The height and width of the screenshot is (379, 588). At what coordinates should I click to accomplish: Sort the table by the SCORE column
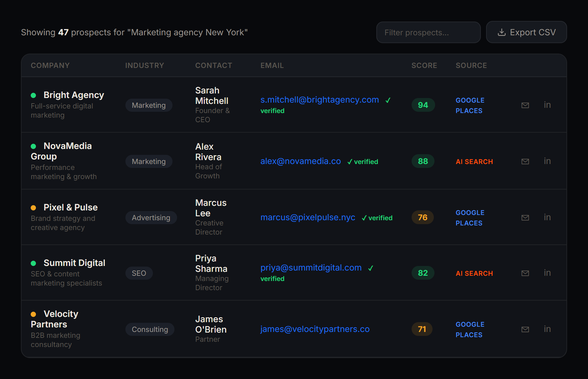(424, 65)
